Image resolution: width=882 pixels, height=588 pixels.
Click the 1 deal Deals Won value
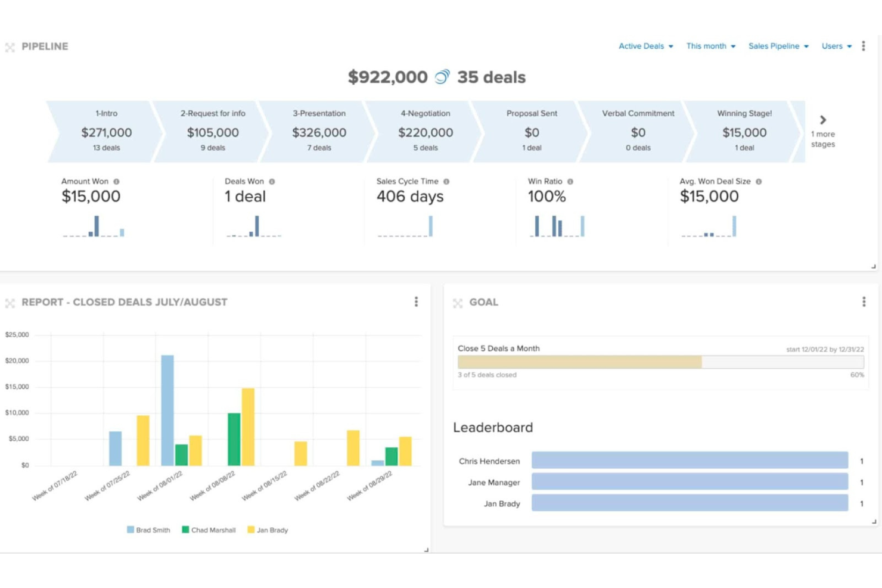[x=245, y=197]
